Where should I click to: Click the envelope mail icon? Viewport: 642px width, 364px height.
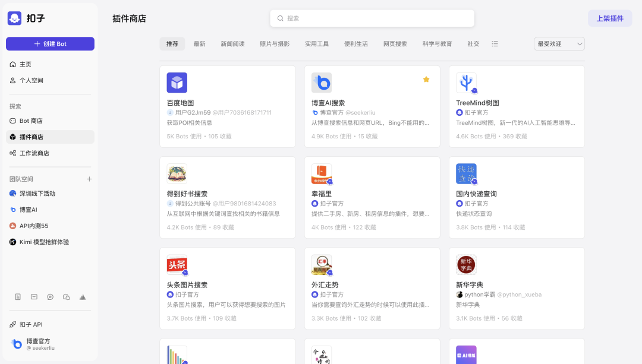click(x=34, y=297)
